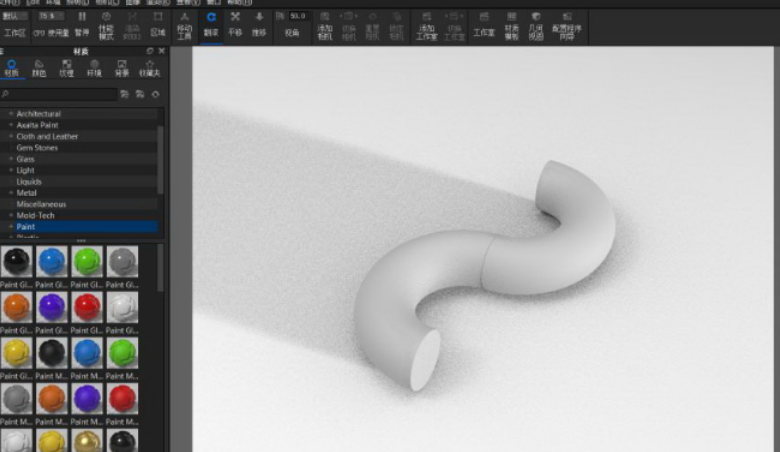This screenshot has width=780, height=452.
Task: Choose the Dolly (推移) camera tool
Action: click(259, 23)
